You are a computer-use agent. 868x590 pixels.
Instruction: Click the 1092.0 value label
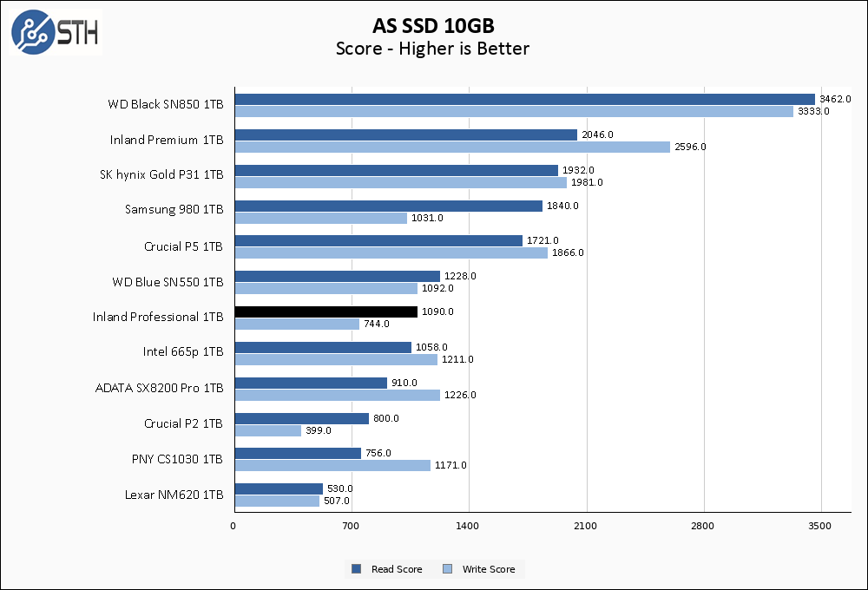[x=437, y=288]
